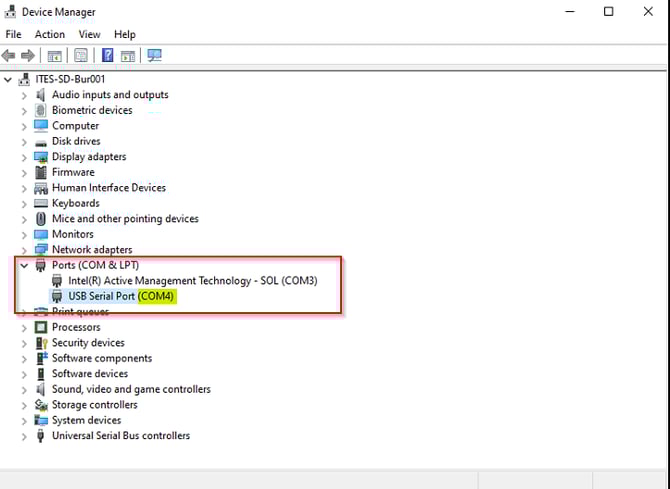Click the Processors chip icon

(41, 327)
